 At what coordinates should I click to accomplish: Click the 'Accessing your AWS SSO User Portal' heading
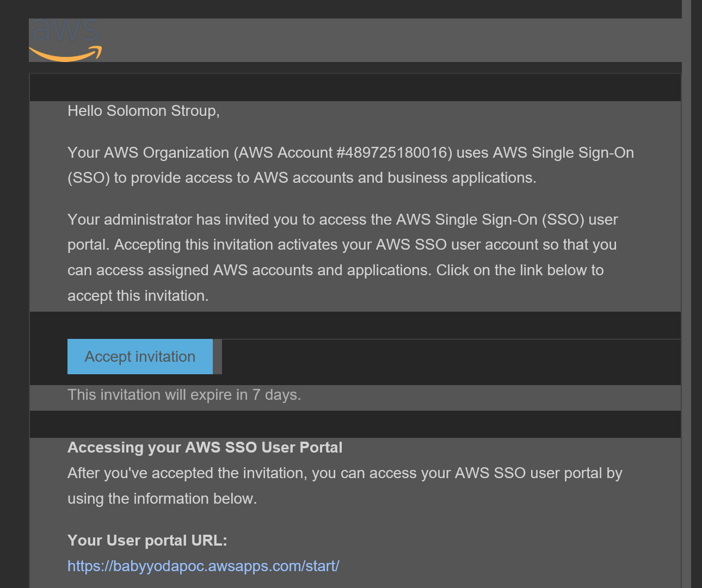205,447
